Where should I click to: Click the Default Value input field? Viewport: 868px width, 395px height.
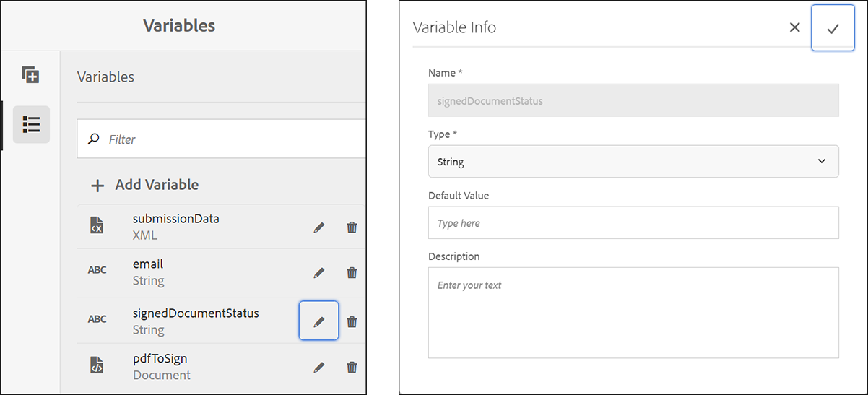coord(633,223)
